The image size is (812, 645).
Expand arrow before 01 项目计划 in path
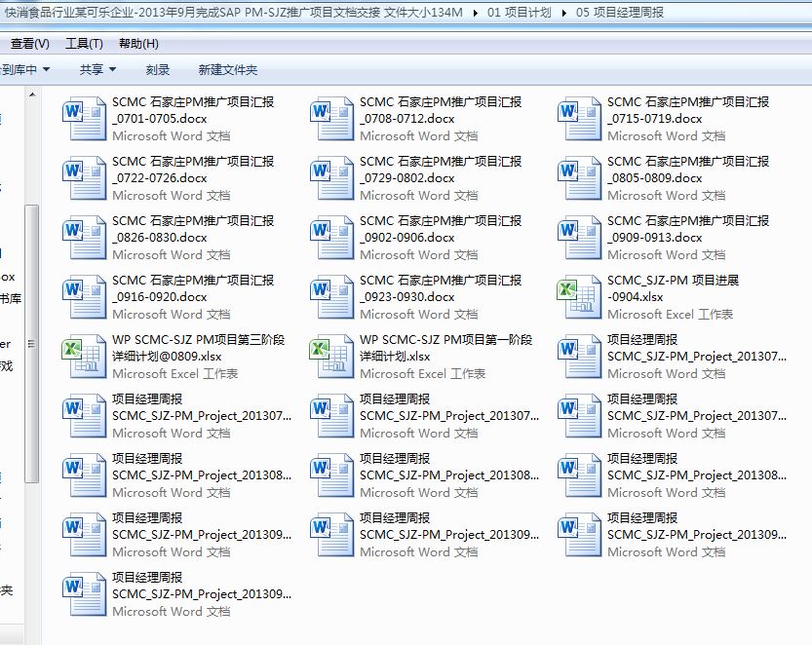coord(475,13)
